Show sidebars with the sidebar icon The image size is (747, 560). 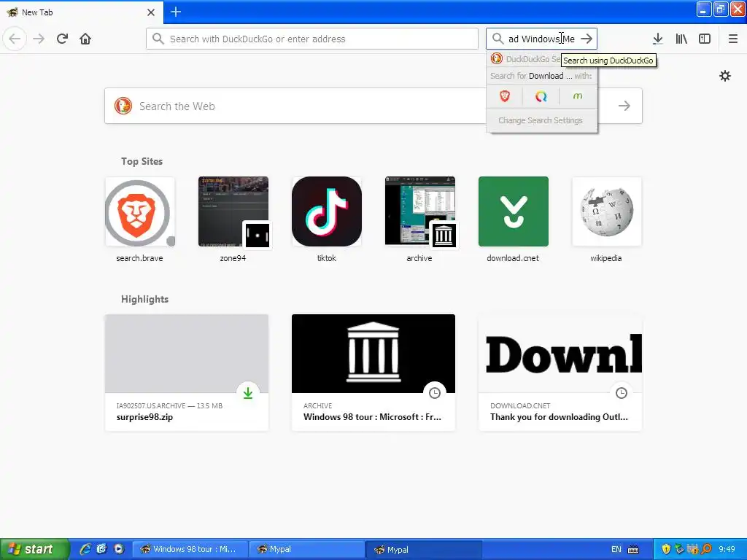pos(705,39)
